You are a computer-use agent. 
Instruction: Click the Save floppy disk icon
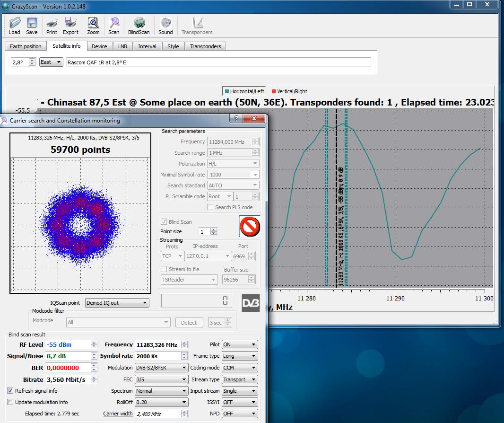(x=32, y=26)
